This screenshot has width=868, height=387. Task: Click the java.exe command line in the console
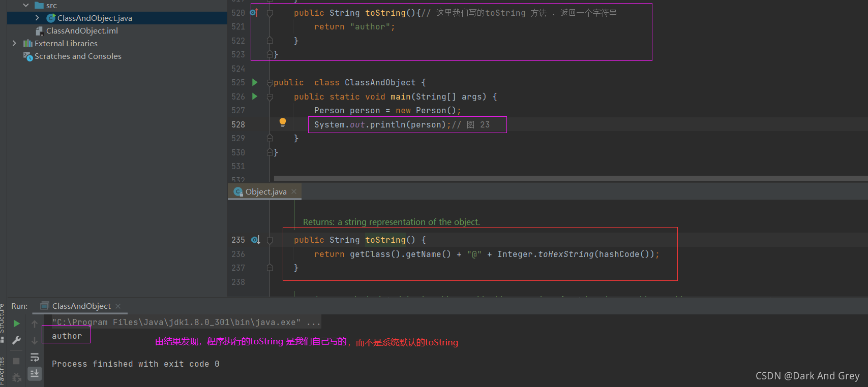[x=186, y=322]
